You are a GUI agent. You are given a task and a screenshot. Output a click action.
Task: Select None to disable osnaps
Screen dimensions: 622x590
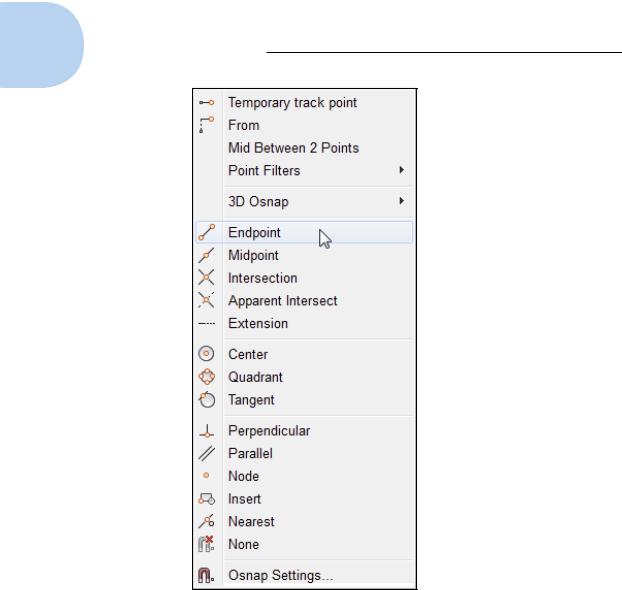click(304, 544)
